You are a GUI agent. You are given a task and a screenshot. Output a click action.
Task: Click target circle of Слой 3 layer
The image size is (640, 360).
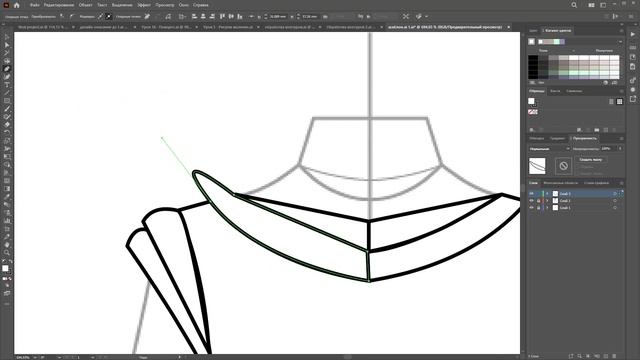(615, 193)
